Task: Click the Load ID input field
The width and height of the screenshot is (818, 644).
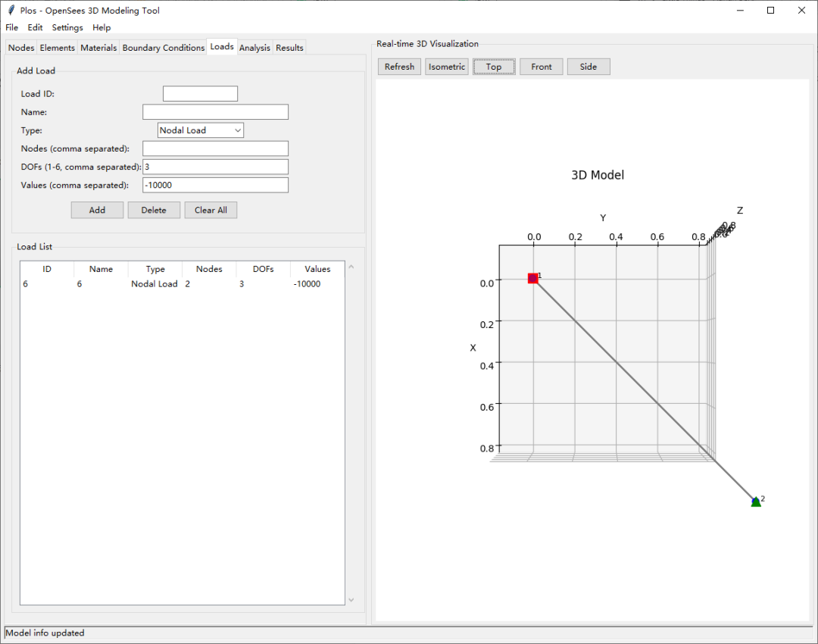Action: [200, 94]
